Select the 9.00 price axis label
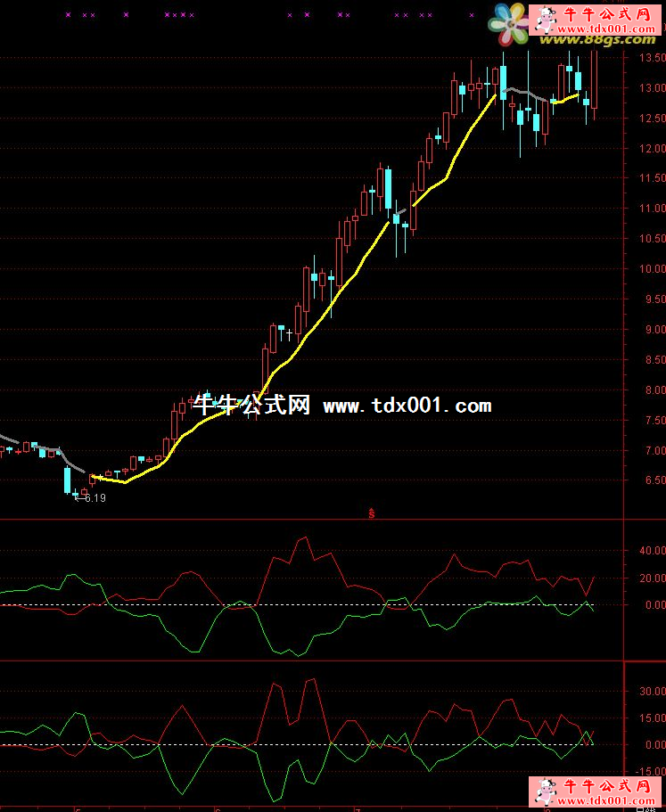This screenshot has width=666, height=812. [x=655, y=330]
